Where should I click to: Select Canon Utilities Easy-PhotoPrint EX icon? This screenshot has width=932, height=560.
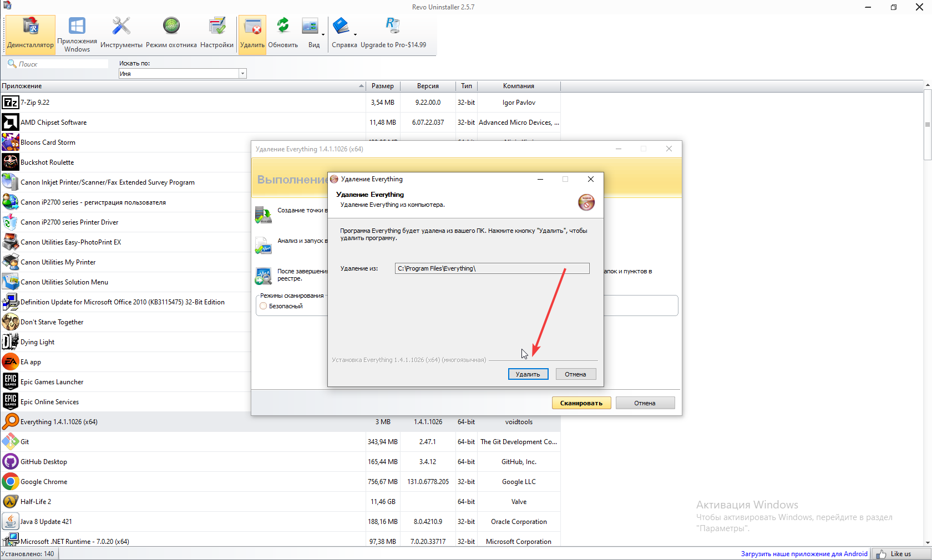point(10,242)
